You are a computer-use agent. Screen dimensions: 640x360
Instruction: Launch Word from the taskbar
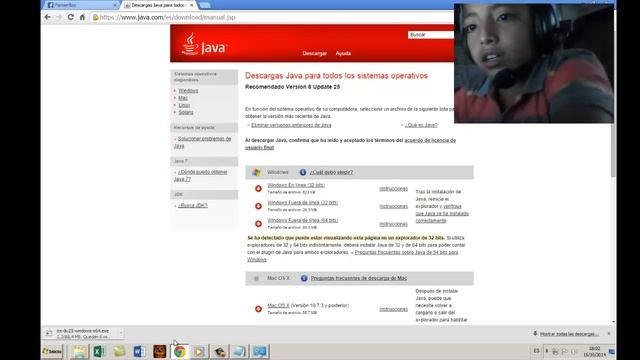pos(140,351)
